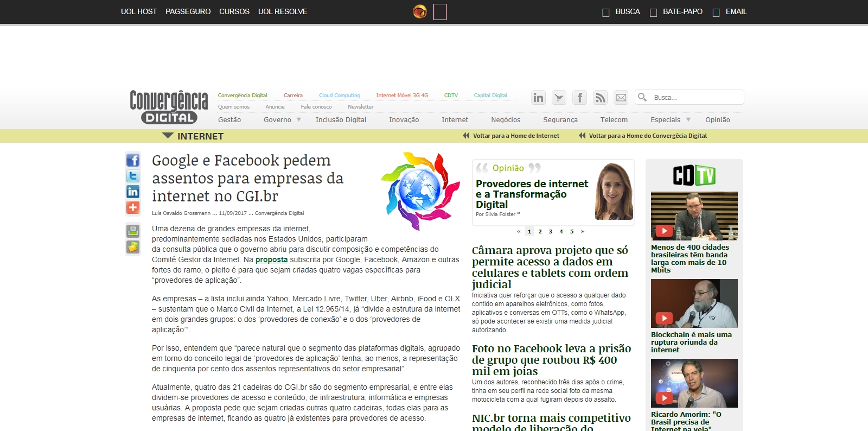Click next page arrow in opinion pager

[x=583, y=231]
